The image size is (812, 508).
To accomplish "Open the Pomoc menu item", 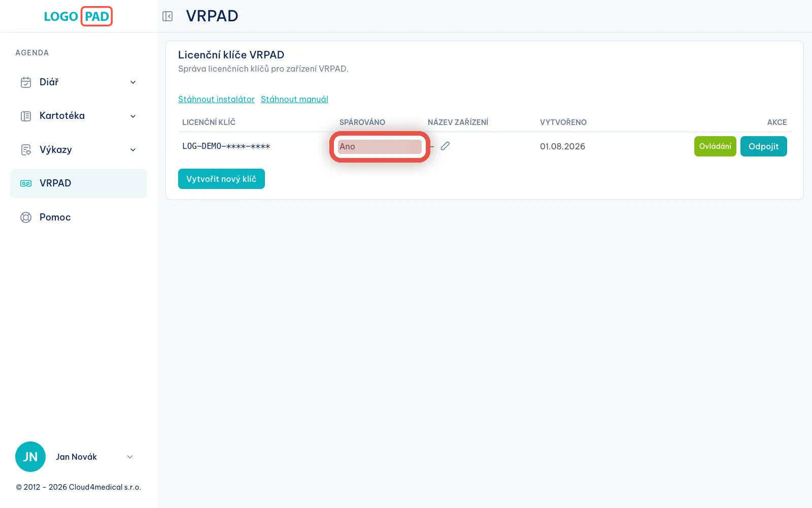I will 79,217.
